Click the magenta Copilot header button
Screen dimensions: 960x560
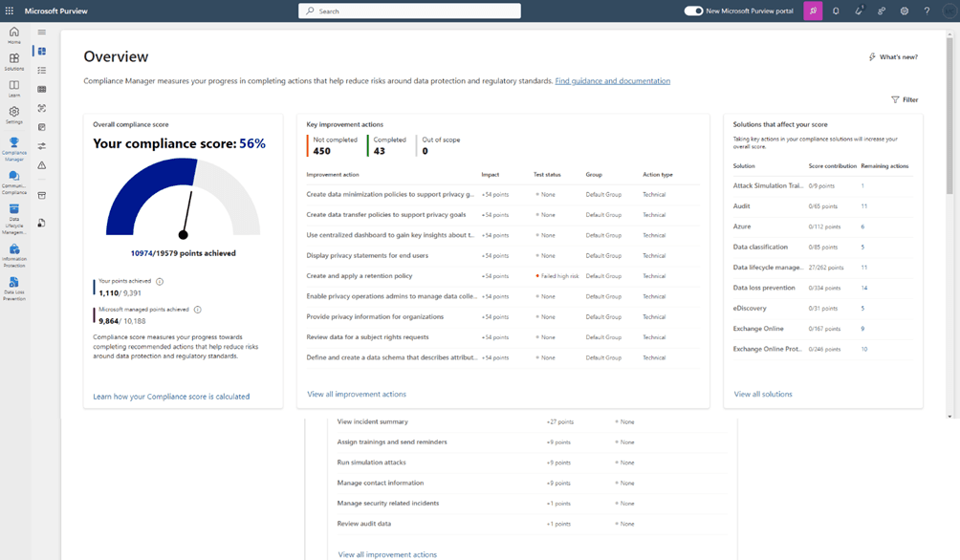click(x=813, y=11)
